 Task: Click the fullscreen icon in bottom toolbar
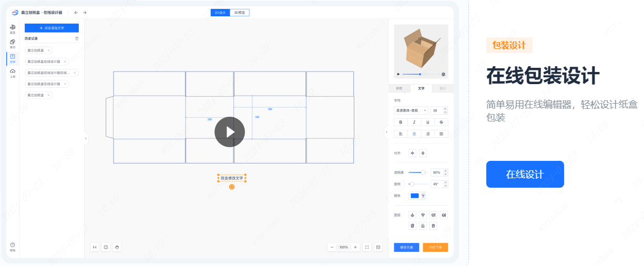point(367,247)
